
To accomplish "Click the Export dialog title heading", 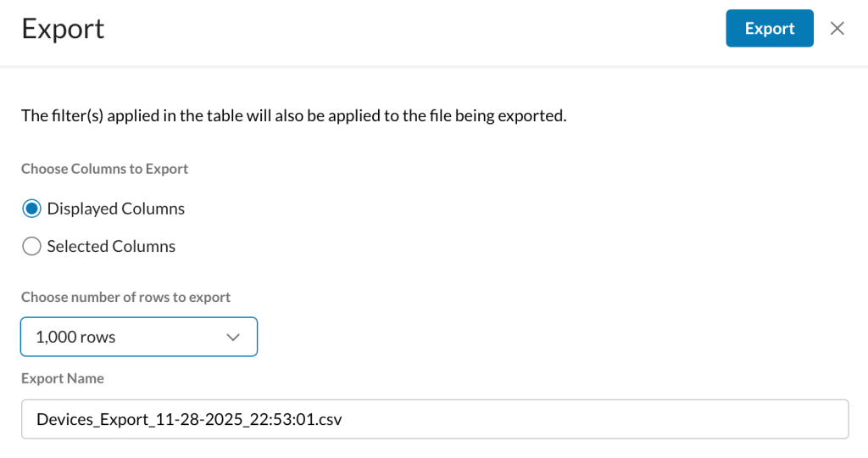I will [x=63, y=29].
